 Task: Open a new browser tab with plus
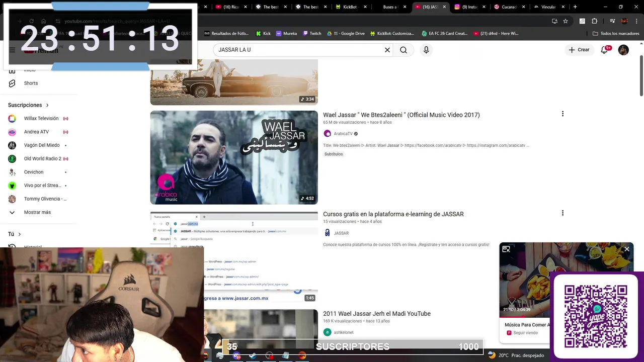pos(575,7)
